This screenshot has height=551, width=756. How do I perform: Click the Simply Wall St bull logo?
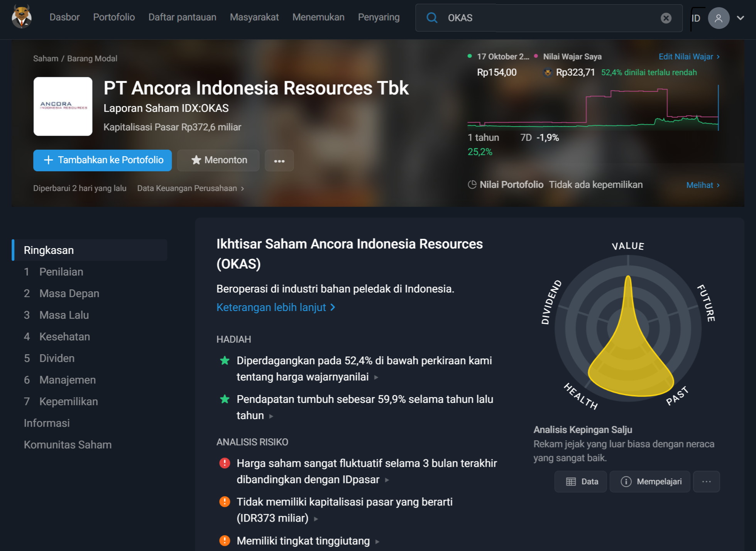[x=21, y=17]
